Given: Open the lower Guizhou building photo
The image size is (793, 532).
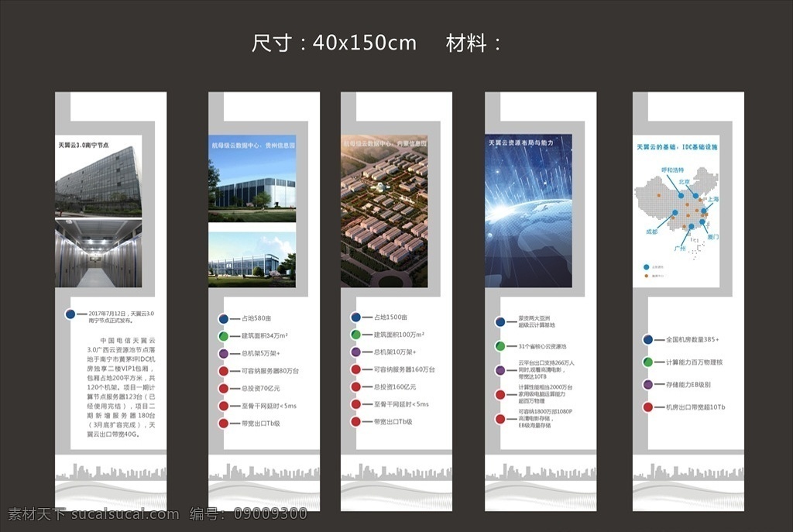Looking at the screenshot, I should click(252, 260).
